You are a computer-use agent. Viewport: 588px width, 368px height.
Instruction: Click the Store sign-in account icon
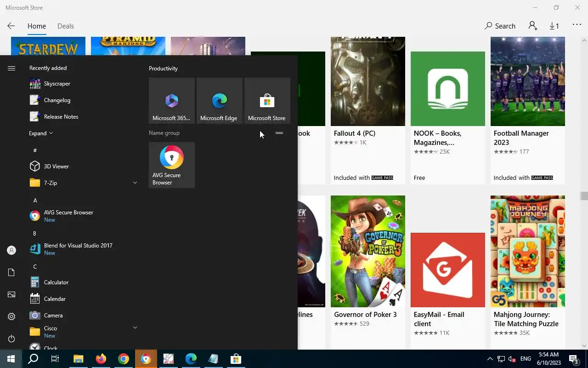pyautogui.click(x=533, y=26)
